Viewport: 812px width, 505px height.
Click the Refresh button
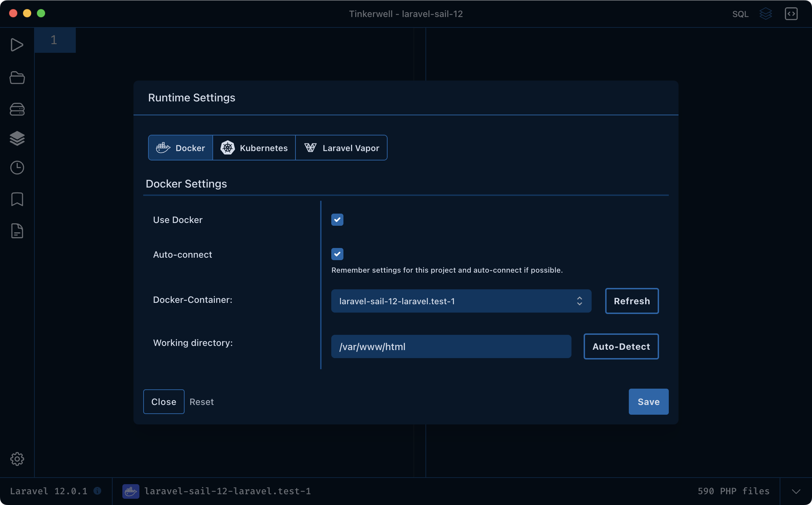pyautogui.click(x=632, y=301)
